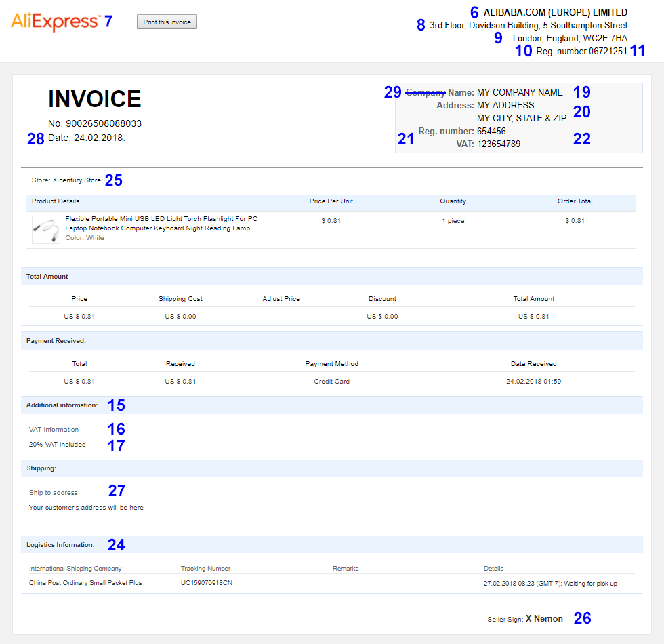Click the Color: White attribute

click(84, 238)
